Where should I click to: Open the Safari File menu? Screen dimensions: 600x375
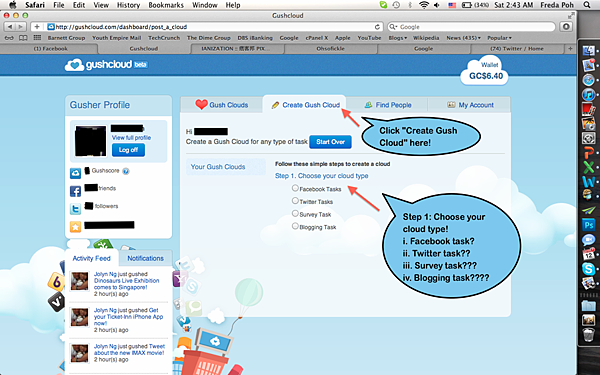(x=59, y=5)
